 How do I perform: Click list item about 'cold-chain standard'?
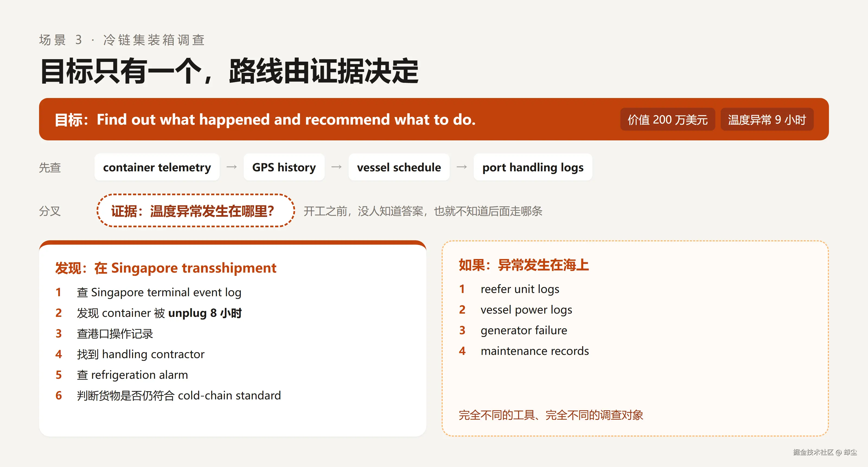(x=179, y=396)
